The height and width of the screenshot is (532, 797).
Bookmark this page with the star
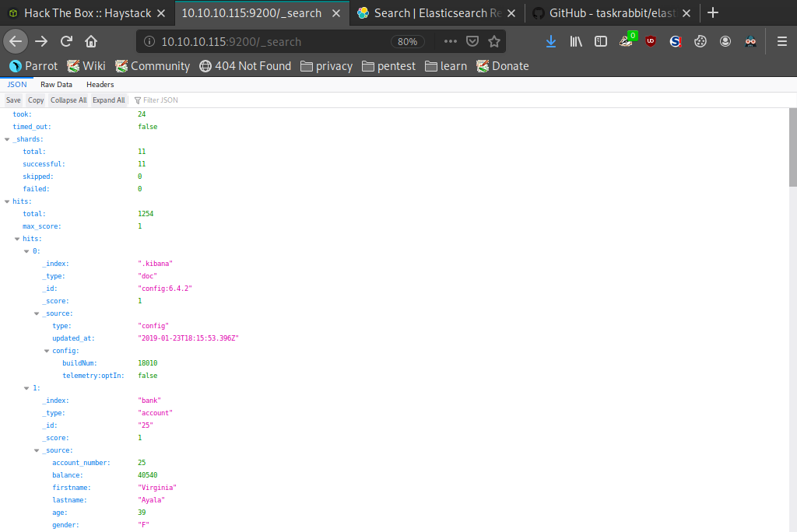coord(494,41)
